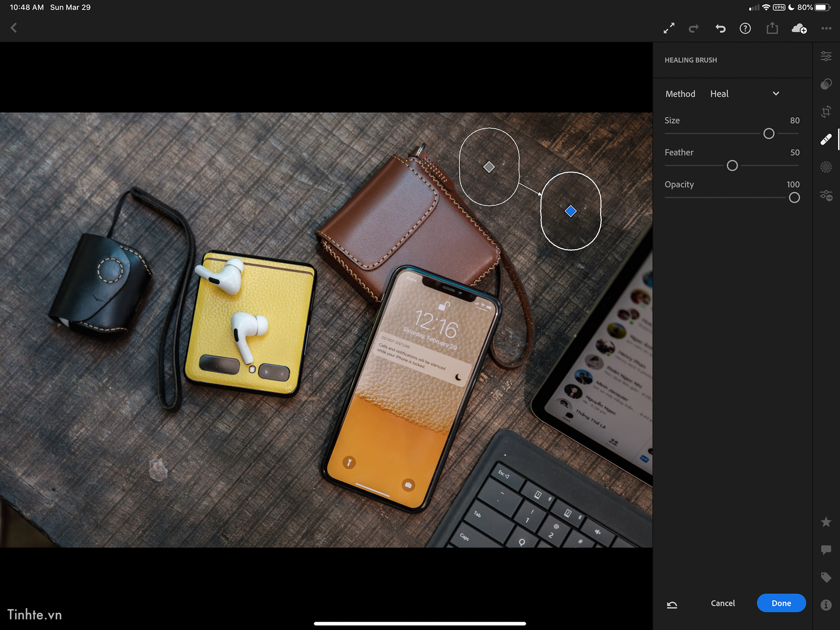Open the Presets overlapping circles panel
The image size is (840, 630).
(x=826, y=84)
